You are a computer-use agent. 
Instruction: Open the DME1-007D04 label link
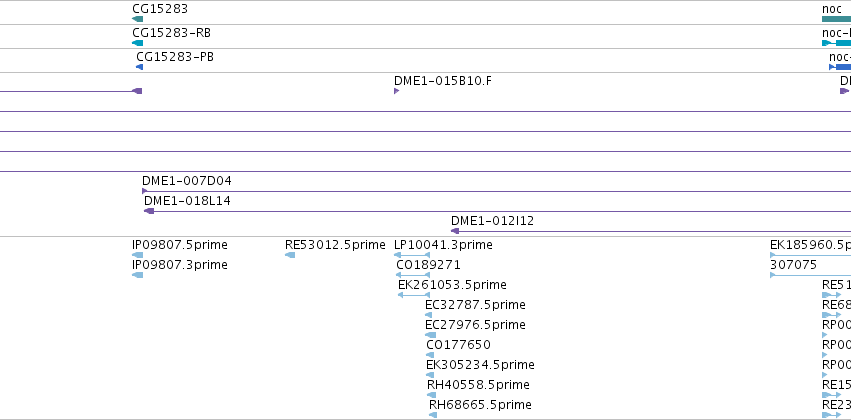(x=187, y=181)
